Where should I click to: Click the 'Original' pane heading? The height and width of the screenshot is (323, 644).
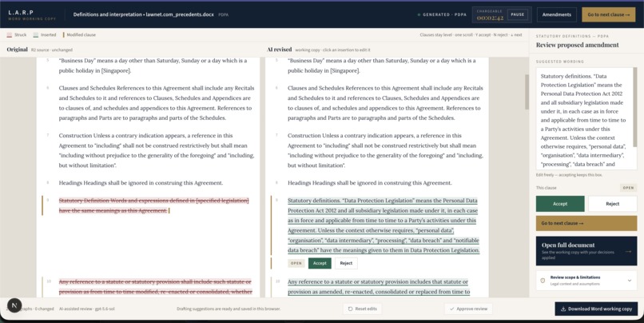click(18, 50)
